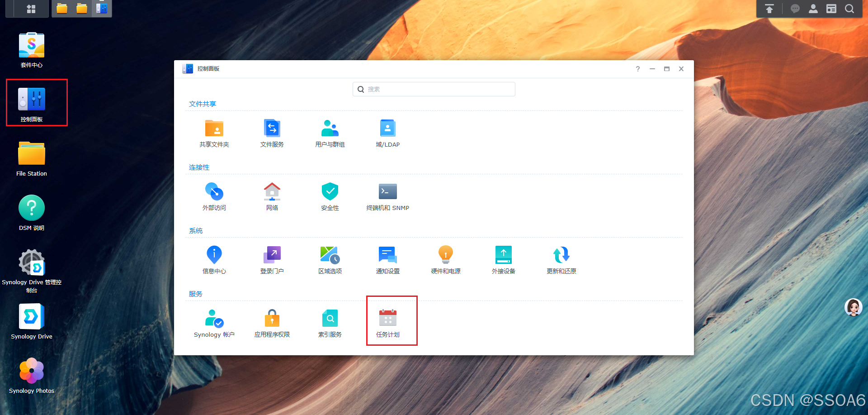Viewport: 868px width, 415px height.
Task: Switch to first File Station taskbar item
Action: point(62,9)
